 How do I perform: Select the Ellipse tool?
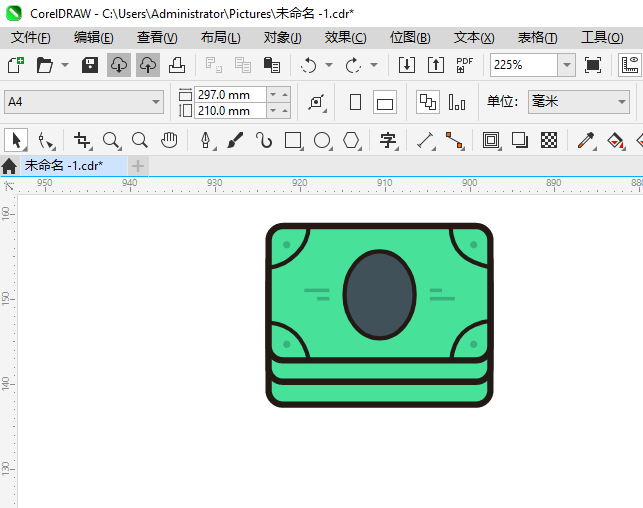[x=322, y=140]
